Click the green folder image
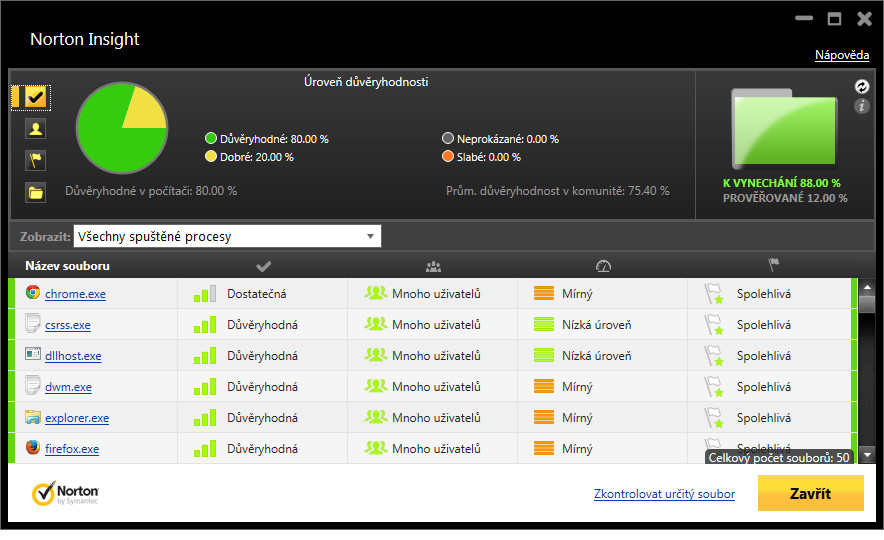This screenshot has height=540, width=884. (784, 129)
